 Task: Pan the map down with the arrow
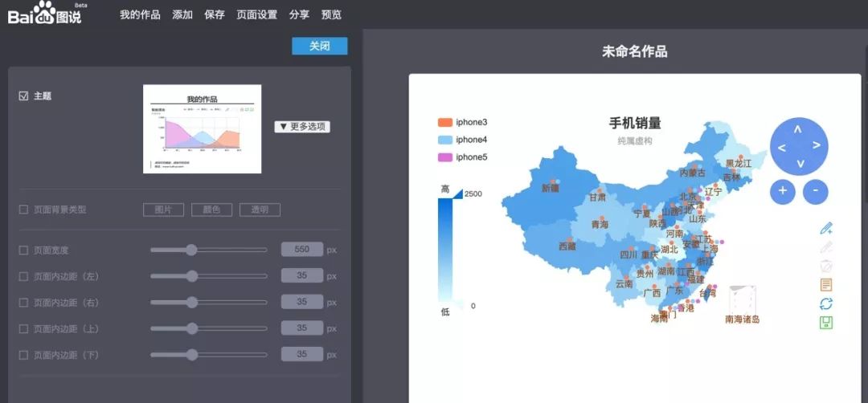point(800,164)
